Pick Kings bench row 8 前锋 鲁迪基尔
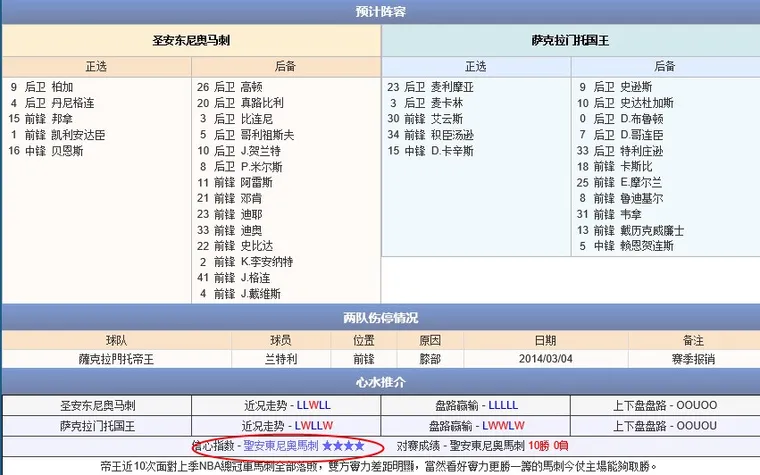This screenshot has width=760, height=475. click(x=621, y=199)
